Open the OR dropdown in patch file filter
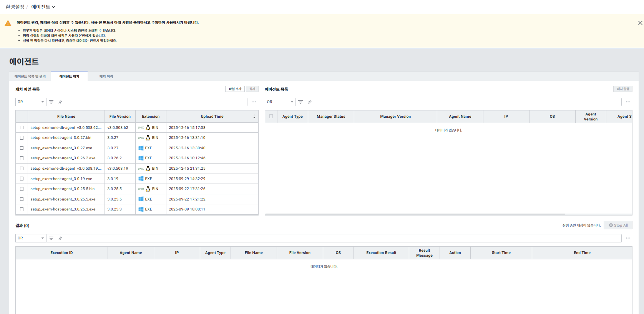Screen dimensions: 644x314 tap(31, 102)
